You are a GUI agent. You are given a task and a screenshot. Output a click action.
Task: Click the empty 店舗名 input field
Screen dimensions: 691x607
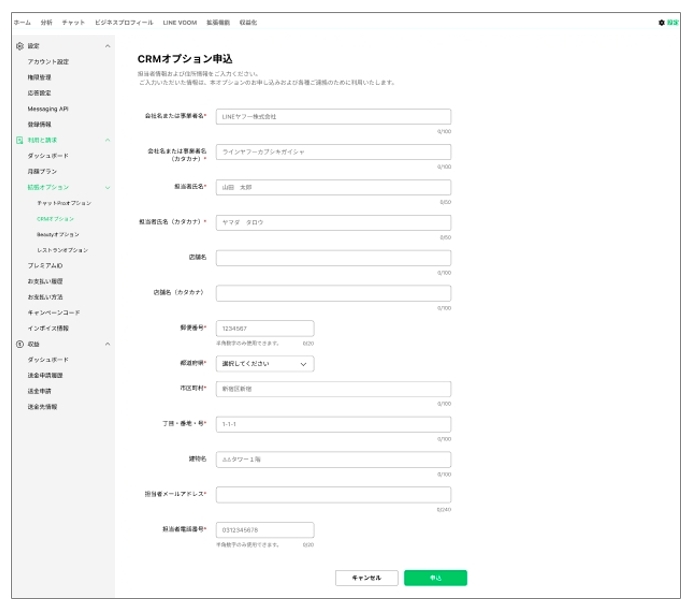point(334,258)
